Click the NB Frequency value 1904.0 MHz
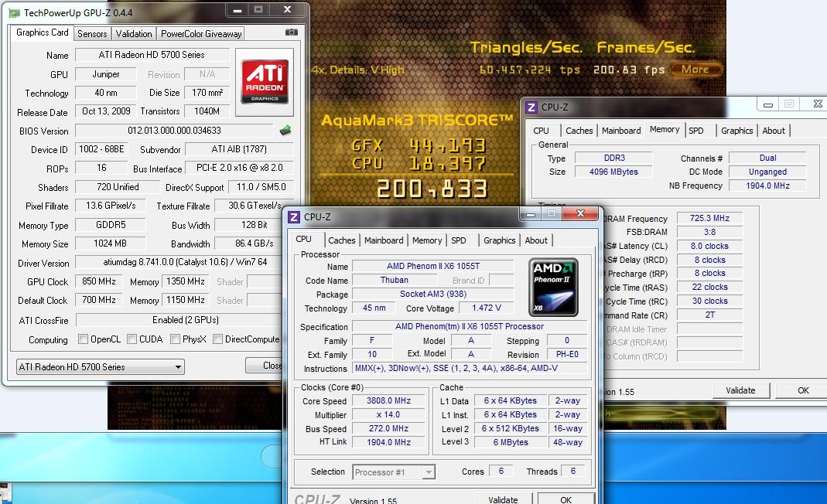 pyautogui.click(x=768, y=186)
